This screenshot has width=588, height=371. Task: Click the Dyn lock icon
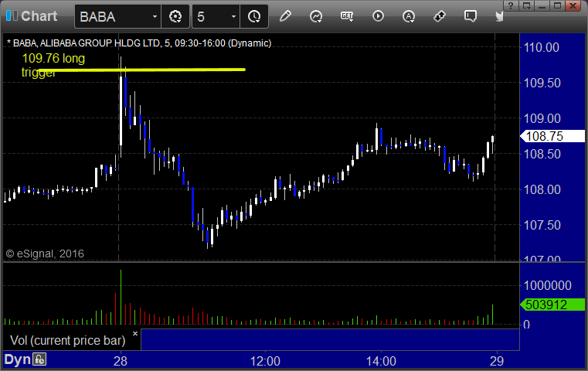pos(39,359)
